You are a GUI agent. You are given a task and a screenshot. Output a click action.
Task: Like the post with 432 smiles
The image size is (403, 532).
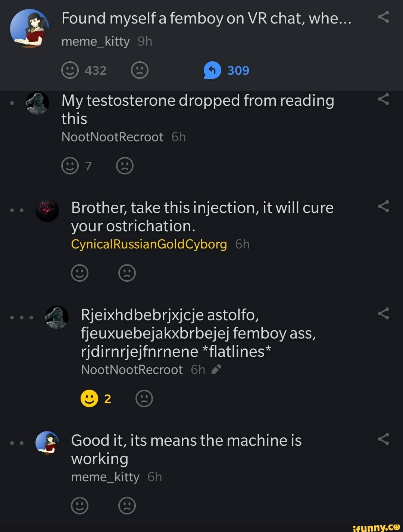click(x=70, y=70)
